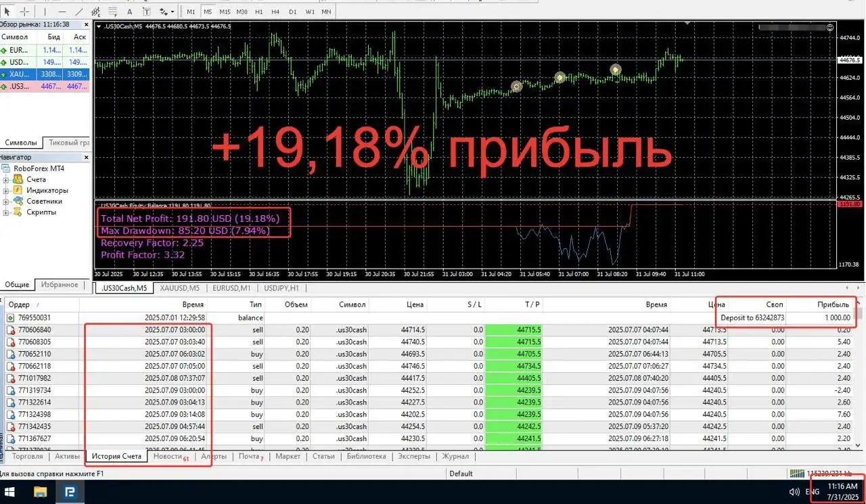The width and height of the screenshot is (866, 504).
Task: Pick the Horizontal Line drawing tool
Action: [62, 12]
